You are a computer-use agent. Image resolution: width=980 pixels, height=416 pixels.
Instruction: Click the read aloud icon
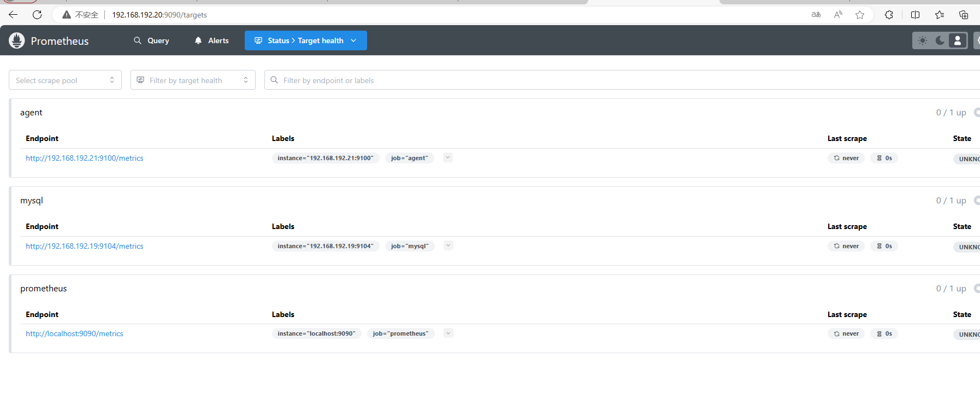coord(838,15)
